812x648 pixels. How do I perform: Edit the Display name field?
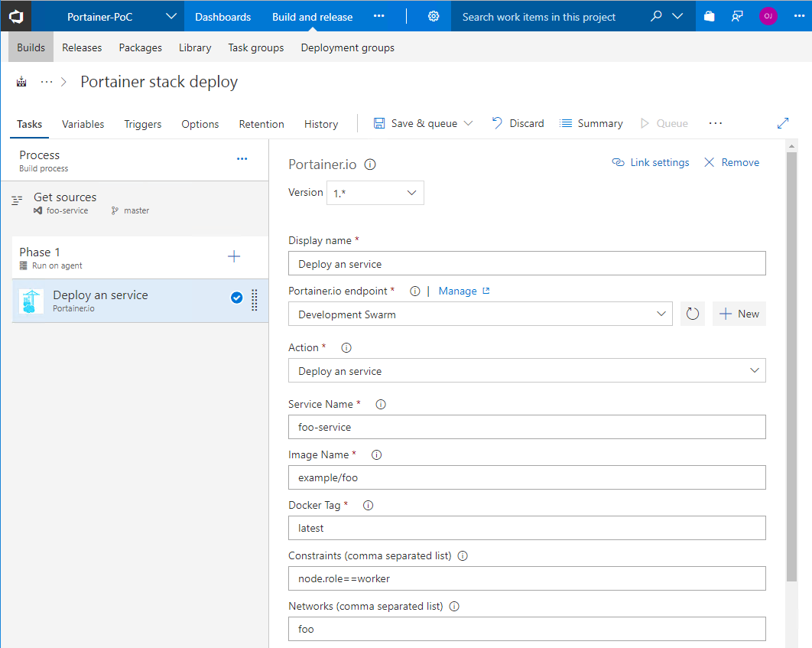tap(527, 264)
